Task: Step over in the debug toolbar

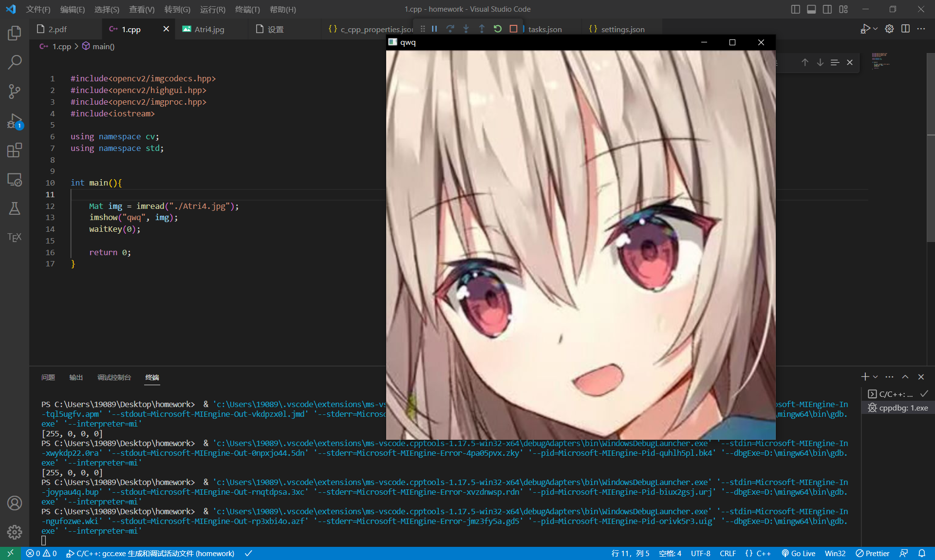Action: click(450, 29)
